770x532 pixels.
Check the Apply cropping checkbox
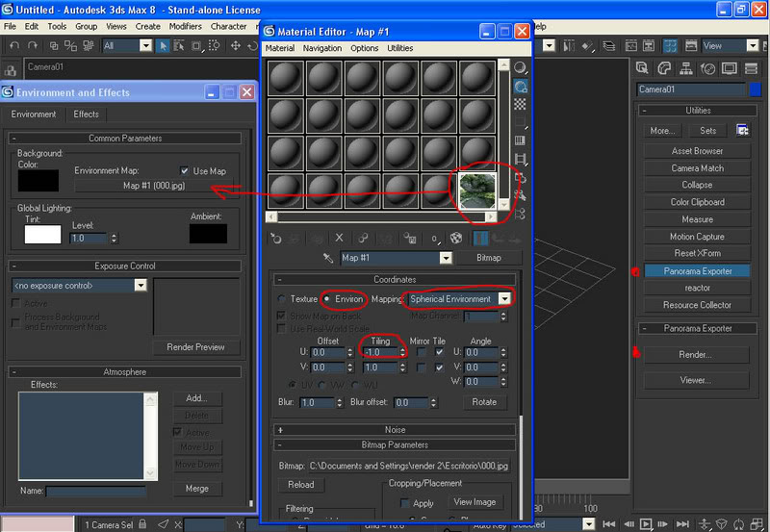404,503
